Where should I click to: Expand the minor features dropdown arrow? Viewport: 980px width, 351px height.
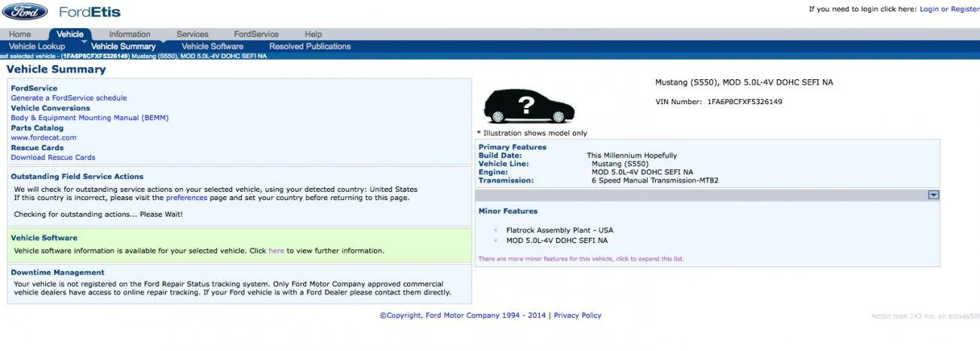(933, 195)
